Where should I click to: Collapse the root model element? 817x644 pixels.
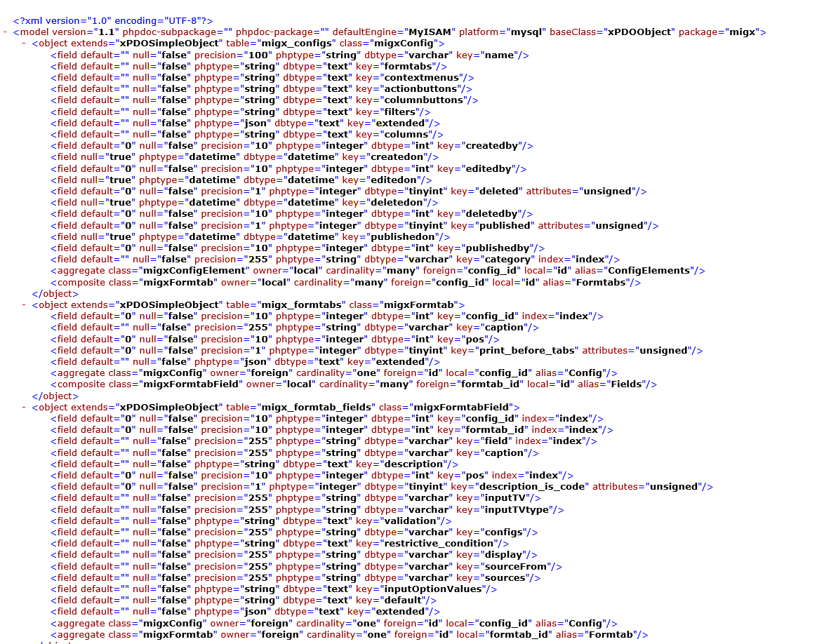[5, 32]
